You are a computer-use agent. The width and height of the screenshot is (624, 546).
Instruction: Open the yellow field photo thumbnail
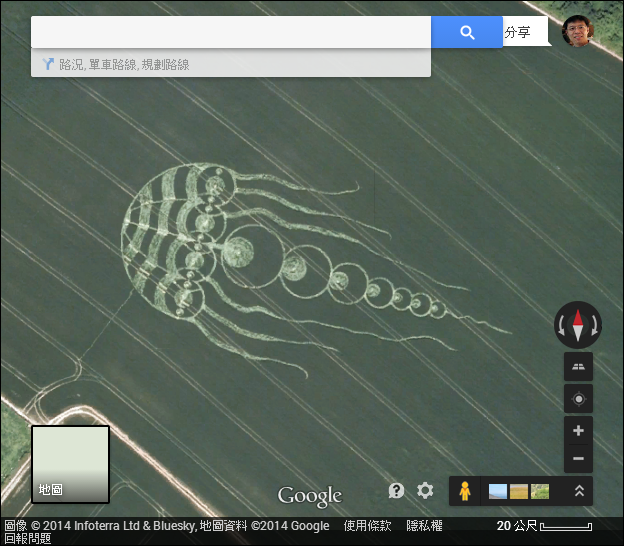pos(519,491)
